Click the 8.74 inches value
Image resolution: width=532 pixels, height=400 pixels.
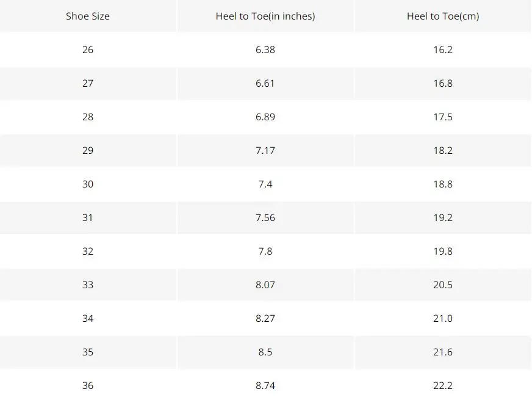tap(265, 386)
